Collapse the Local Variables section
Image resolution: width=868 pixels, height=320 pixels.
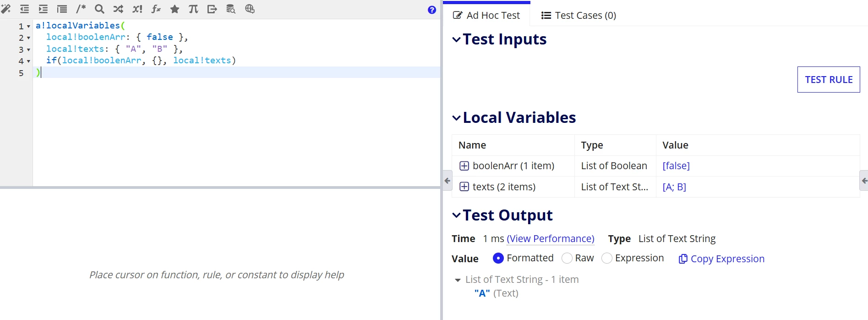(x=456, y=118)
